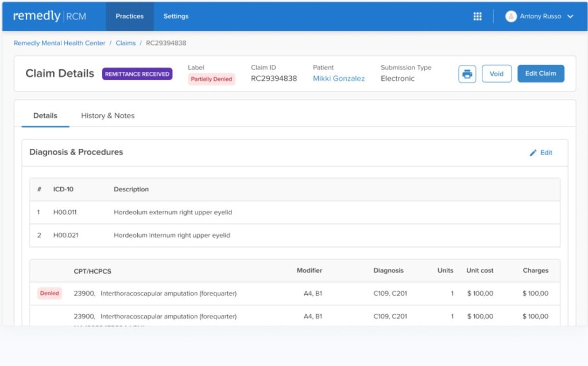
Task: Open the Settings section
Action: (176, 16)
